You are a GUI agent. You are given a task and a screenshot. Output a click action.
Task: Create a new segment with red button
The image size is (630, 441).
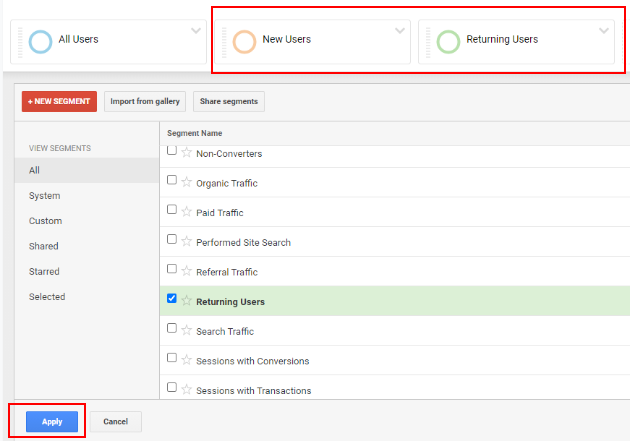click(x=59, y=101)
